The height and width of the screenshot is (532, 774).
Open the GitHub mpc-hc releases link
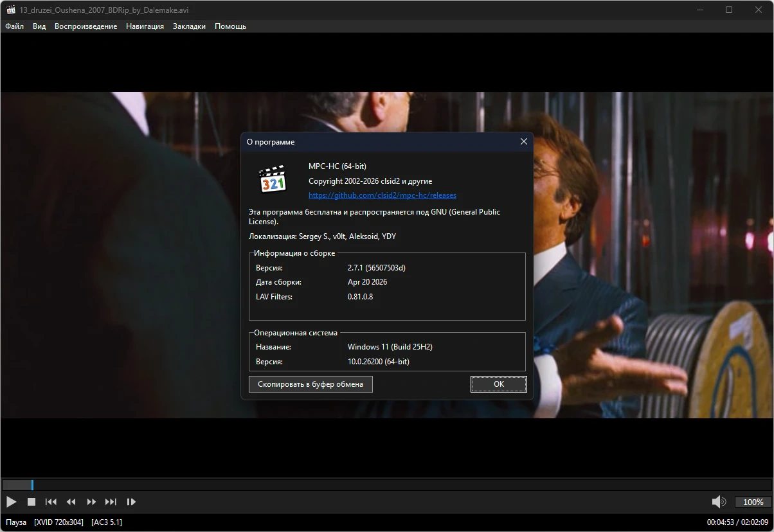click(382, 195)
